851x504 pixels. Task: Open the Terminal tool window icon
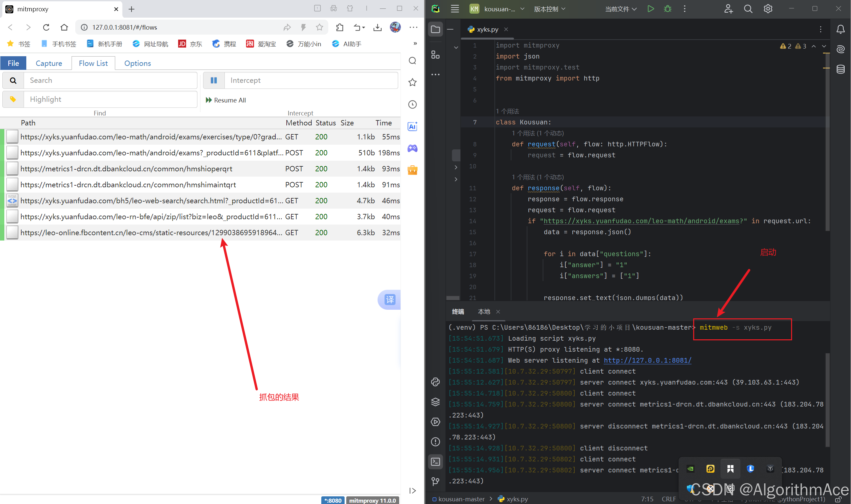pyautogui.click(x=435, y=462)
